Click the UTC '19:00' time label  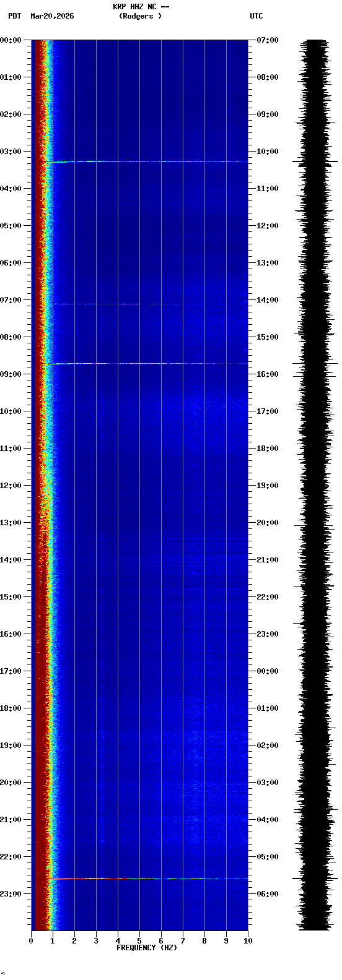(x=268, y=486)
